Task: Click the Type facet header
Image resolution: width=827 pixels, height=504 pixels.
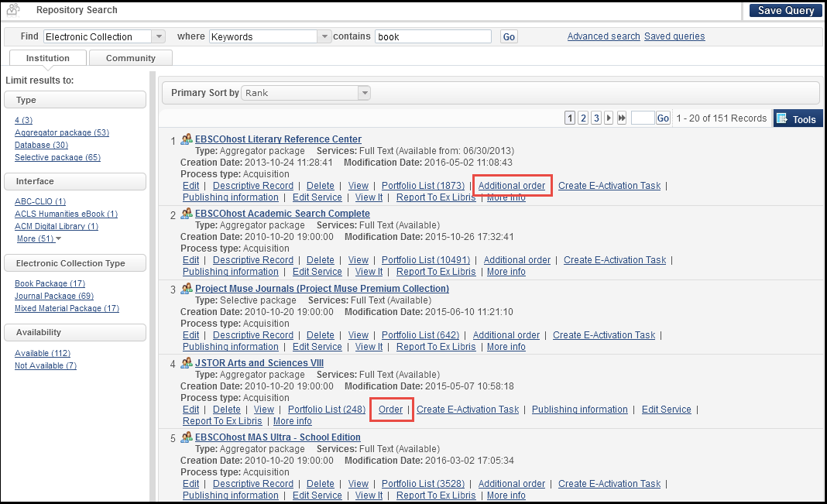Action: [75, 100]
